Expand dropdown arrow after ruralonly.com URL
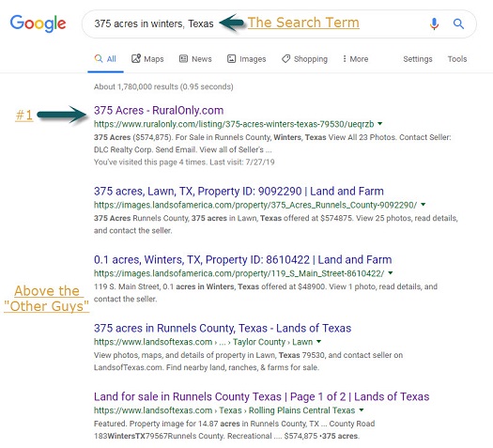 (379, 124)
